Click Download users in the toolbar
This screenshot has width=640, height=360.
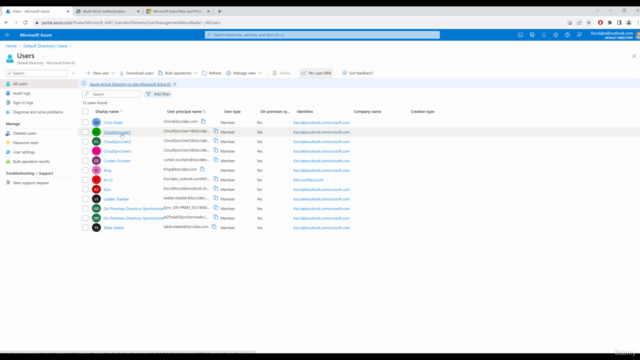136,73
